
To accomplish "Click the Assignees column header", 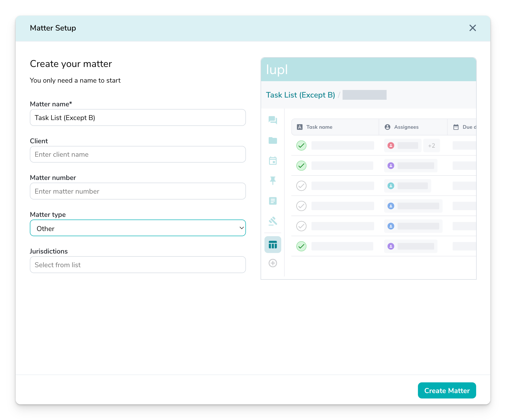I will tap(406, 127).
